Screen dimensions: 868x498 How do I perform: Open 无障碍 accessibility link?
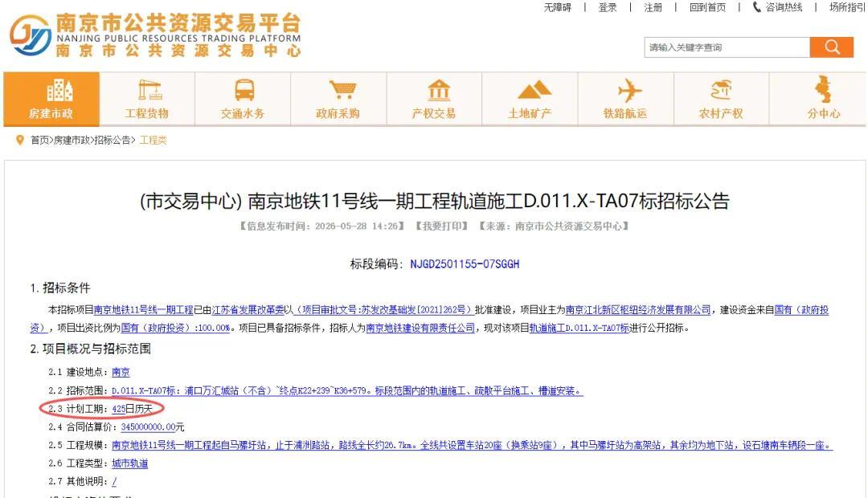[557, 7]
